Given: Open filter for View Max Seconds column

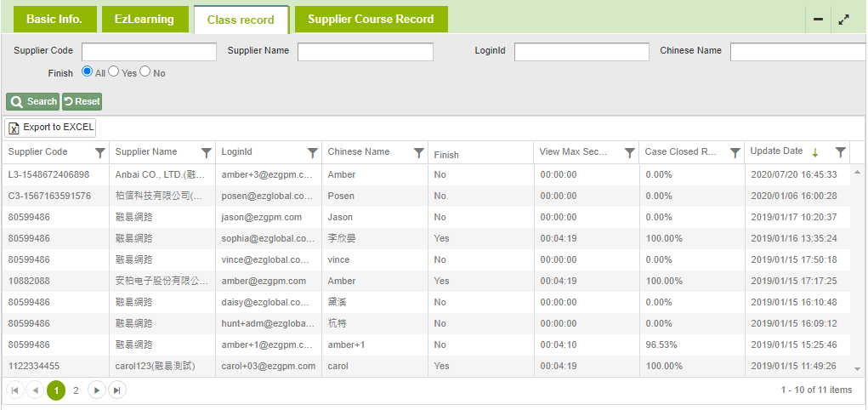Looking at the screenshot, I should coord(629,152).
